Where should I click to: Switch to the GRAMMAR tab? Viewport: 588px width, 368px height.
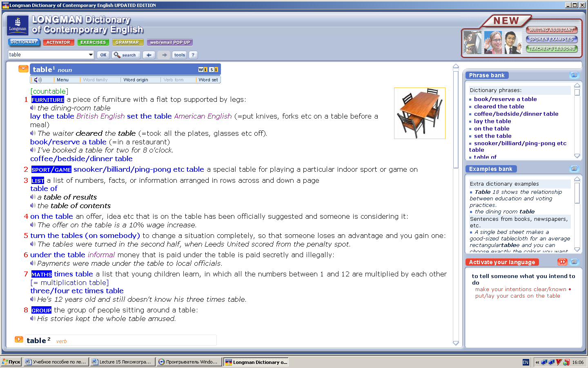(x=127, y=43)
